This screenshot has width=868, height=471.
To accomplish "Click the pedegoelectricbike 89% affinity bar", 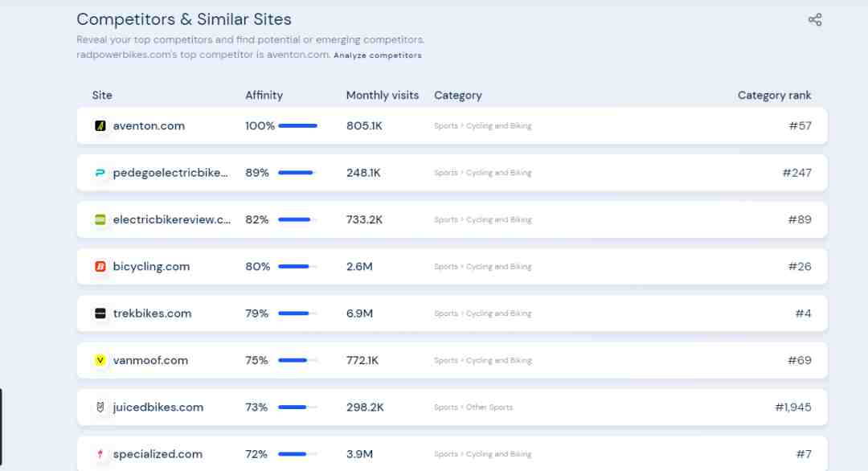I will [298, 173].
